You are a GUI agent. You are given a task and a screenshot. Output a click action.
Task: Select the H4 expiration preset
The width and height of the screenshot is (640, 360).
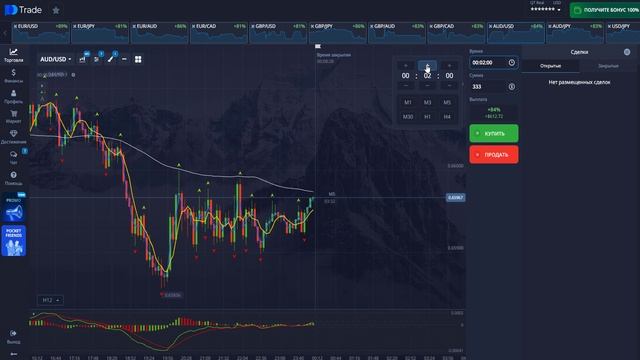coord(447,117)
